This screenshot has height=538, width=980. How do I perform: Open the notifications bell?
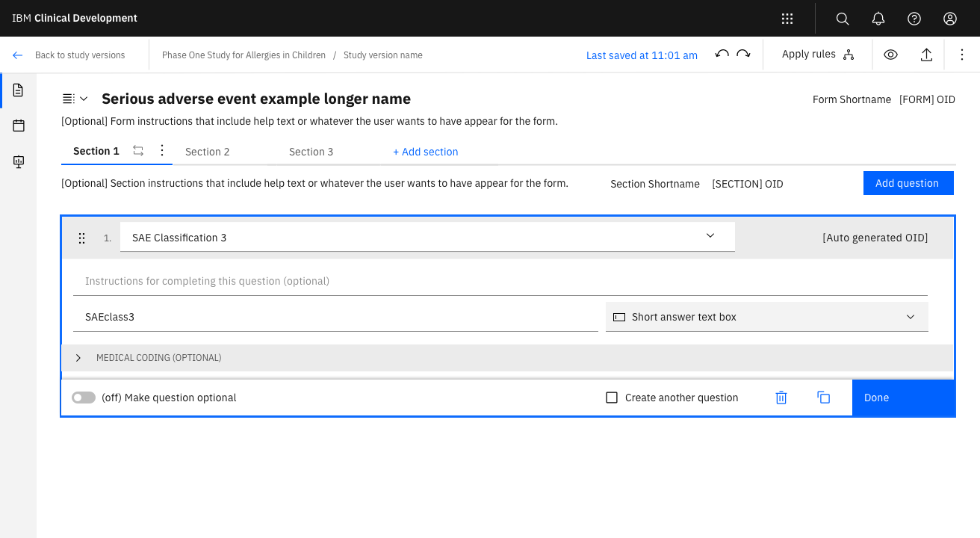coord(878,19)
